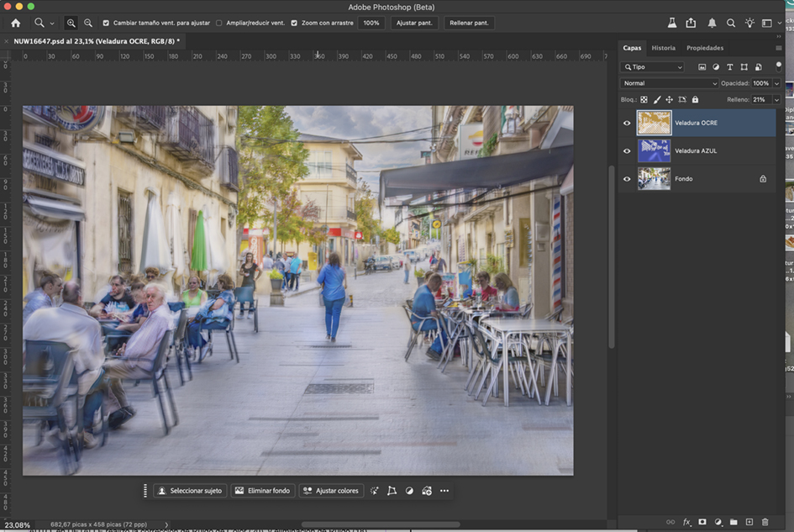This screenshot has width=794, height=532.
Task: Enable Ampliar/reducir vent. checkbox
Action: click(x=219, y=23)
